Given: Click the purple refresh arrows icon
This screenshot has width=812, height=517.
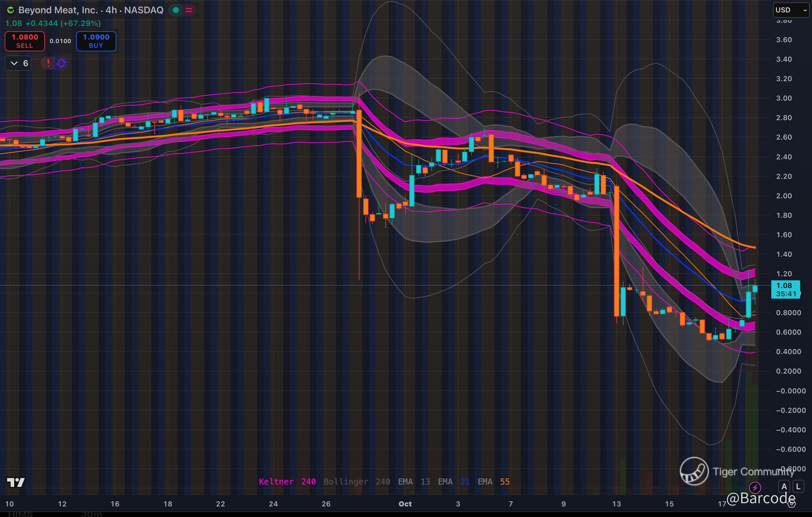Looking at the screenshot, I should (61, 63).
